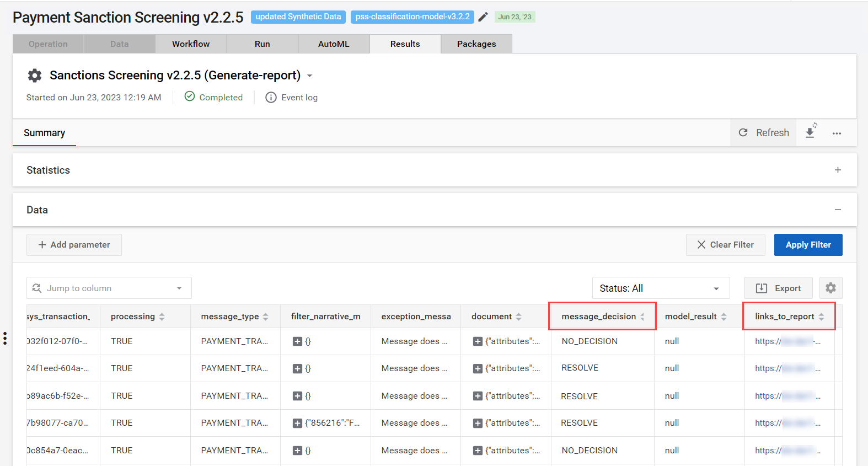The width and height of the screenshot is (868, 466).
Task: Click the vertical three-dot handle at left edge
Action: pyautogui.click(x=5, y=338)
